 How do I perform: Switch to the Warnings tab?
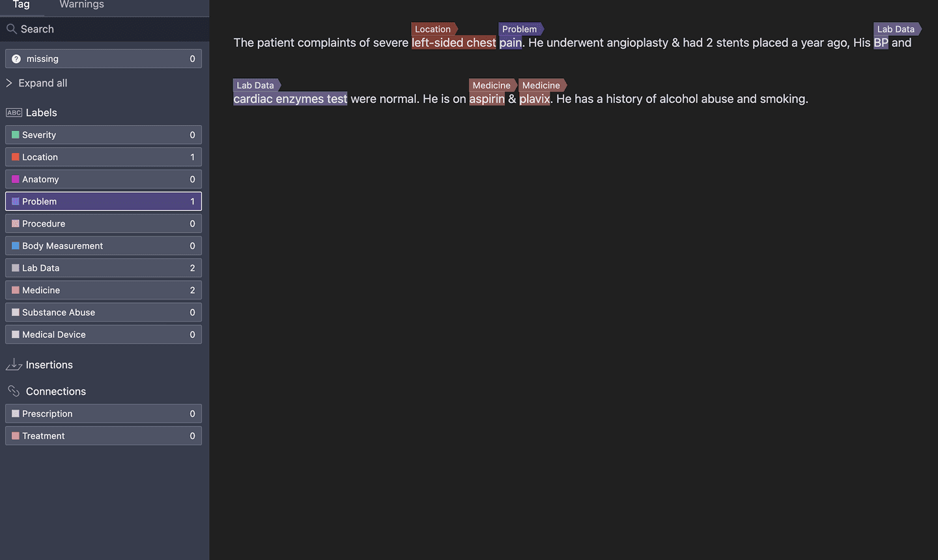tap(81, 5)
